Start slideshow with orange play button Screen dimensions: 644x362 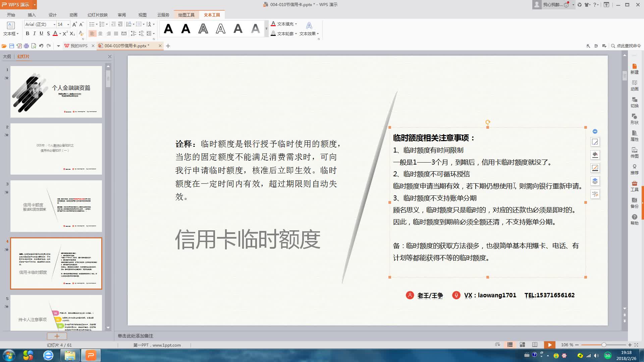pos(549,345)
